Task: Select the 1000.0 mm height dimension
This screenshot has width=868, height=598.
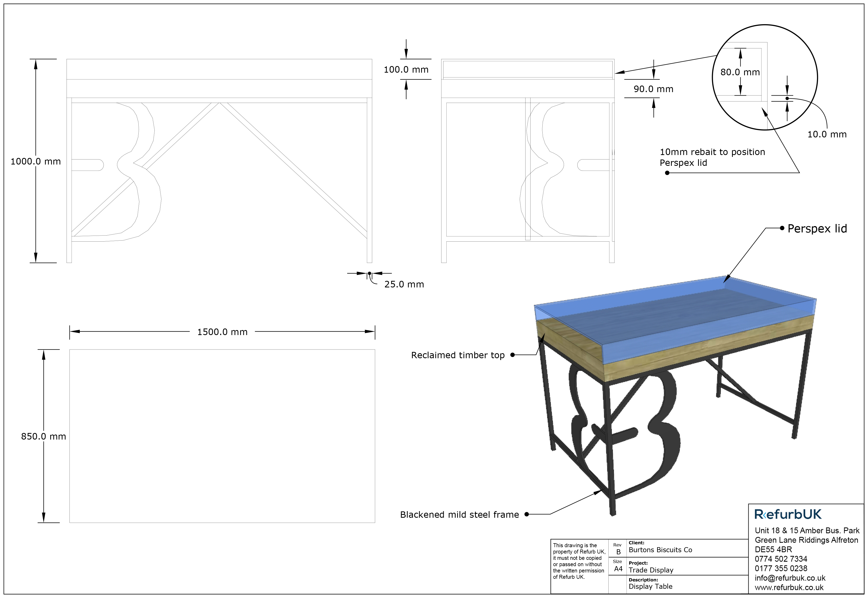Action: (x=36, y=162)
